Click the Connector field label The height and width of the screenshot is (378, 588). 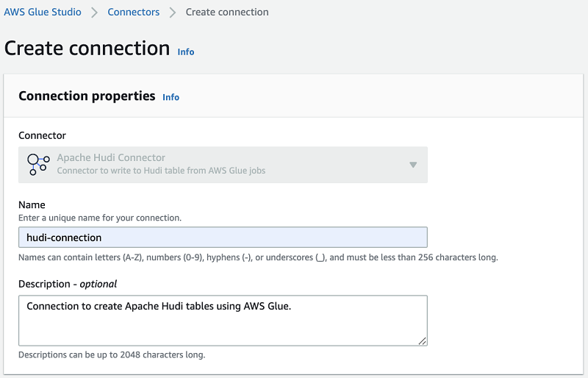42,136
